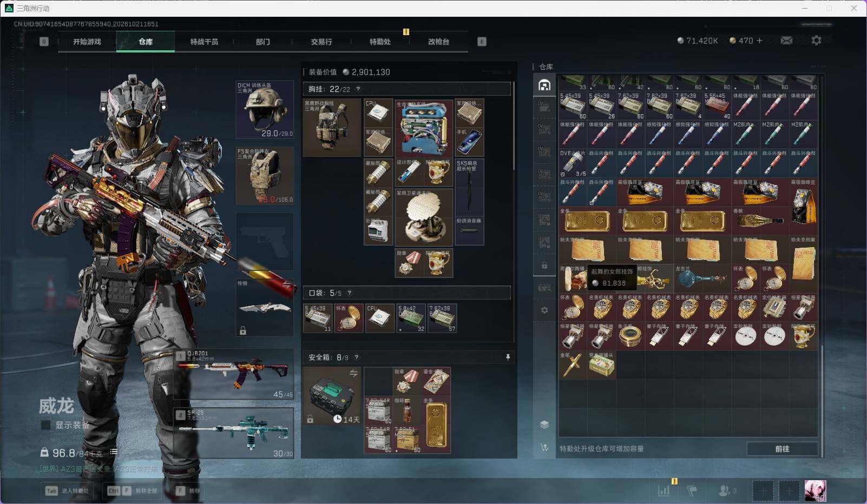
Task: Select the SR-25 weapon slot
Action: click(x=234, y=433)
